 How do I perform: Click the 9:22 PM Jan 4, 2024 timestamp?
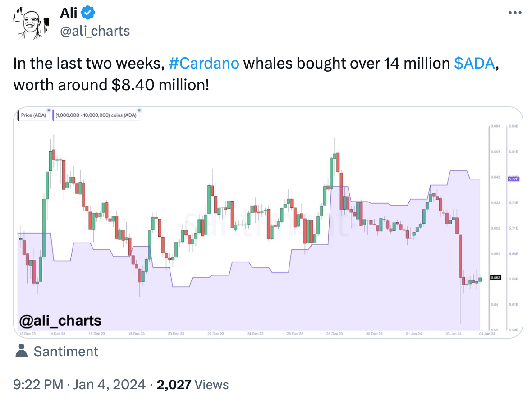point(79,385)
